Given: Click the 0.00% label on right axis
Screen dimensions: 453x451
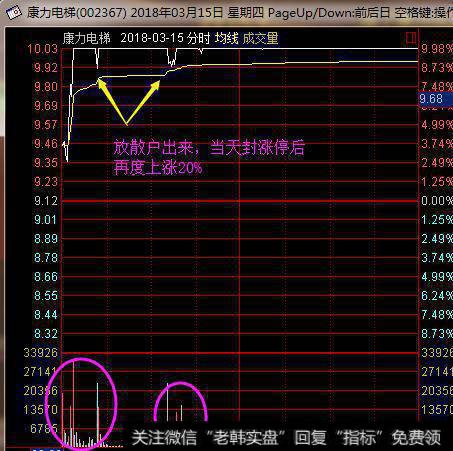Looking at the screenshot, I should tap(437, 201).
